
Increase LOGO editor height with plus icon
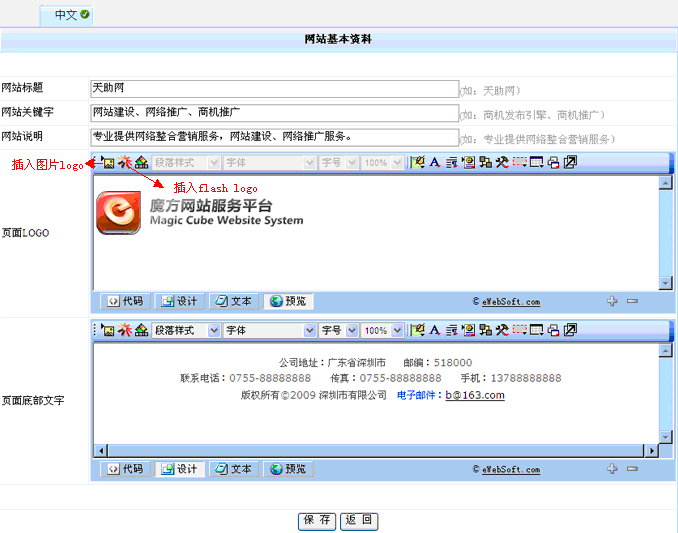[612, 301]
